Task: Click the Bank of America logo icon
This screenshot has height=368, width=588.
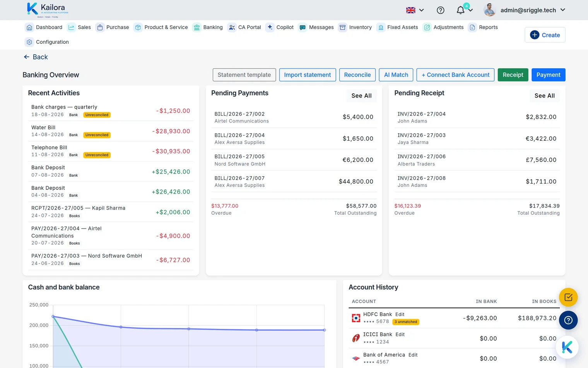Action: [356, 359]
